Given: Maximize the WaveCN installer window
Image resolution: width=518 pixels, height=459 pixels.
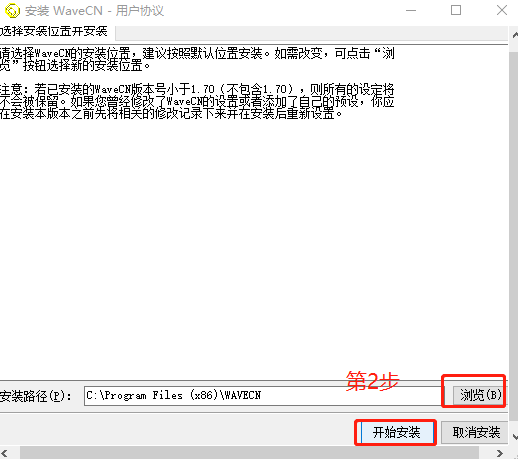Looking at the screenshot, I should click(x=456, y=10).
